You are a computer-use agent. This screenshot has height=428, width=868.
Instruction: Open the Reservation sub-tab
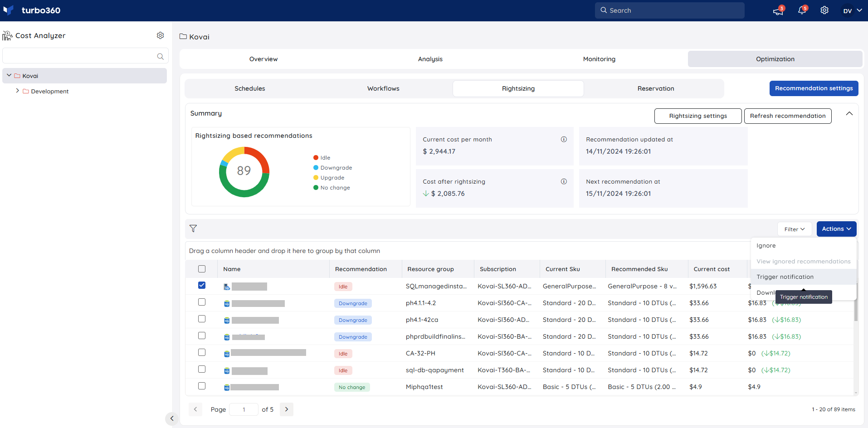tap(656, 88)
